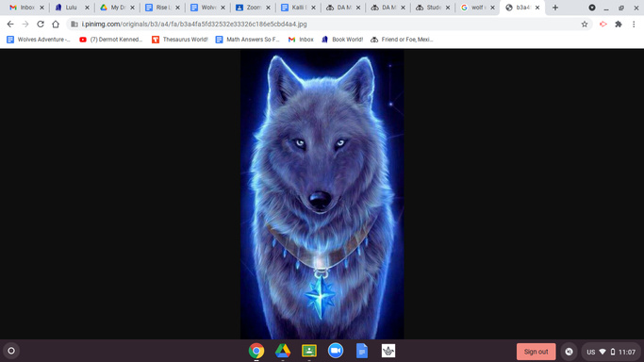Open the US keyboard input indicator

click(x=590, y=353)
